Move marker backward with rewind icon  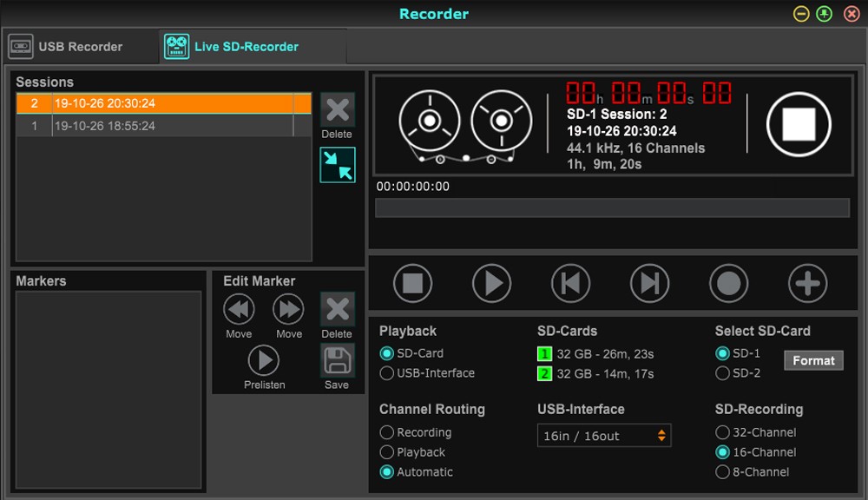click(239, 310)
